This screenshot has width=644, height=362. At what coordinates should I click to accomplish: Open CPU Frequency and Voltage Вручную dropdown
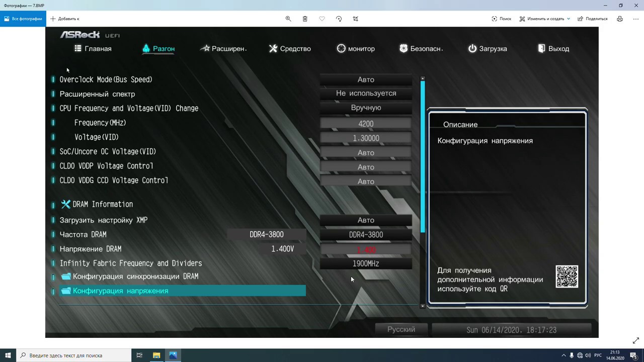(366, 108)
